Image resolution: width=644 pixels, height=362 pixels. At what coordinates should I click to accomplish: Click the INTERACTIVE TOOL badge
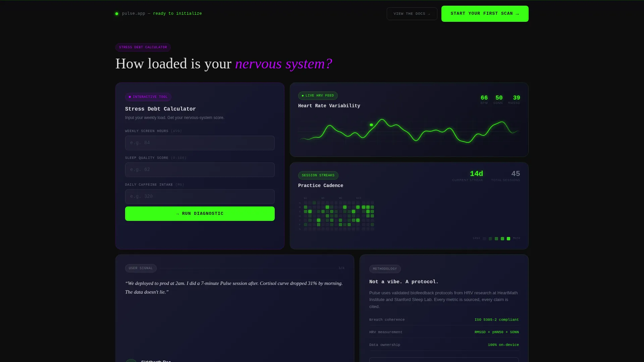[148, 97]
